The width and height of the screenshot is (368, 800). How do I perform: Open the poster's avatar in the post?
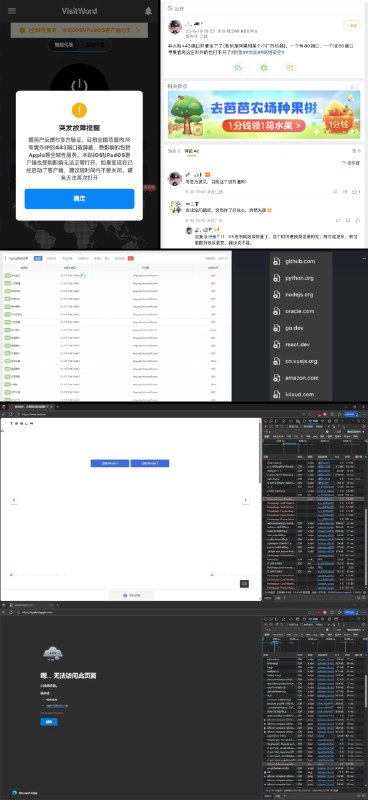pos(175,27)
